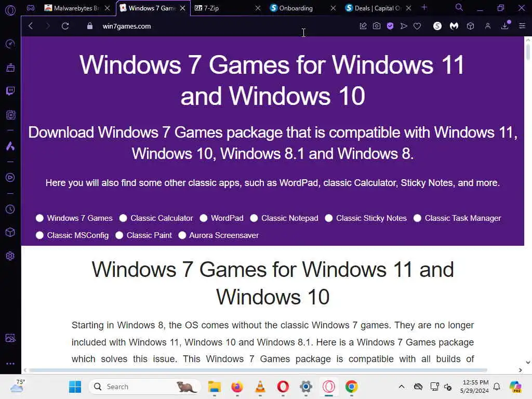Viewport: 532px width, 399px height.
Task: Open GX Cleaner in the sidebar
Action: [10, 67]
